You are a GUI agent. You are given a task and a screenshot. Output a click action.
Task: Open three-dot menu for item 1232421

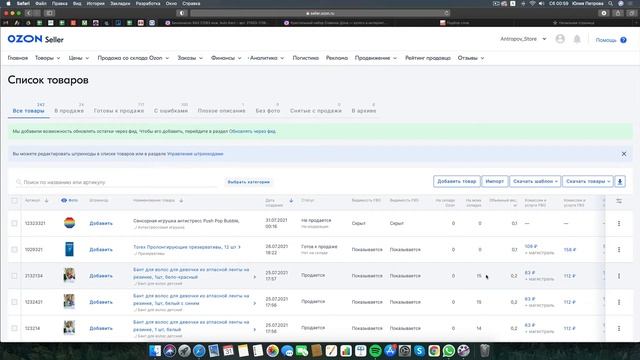(x=619, y=302)
